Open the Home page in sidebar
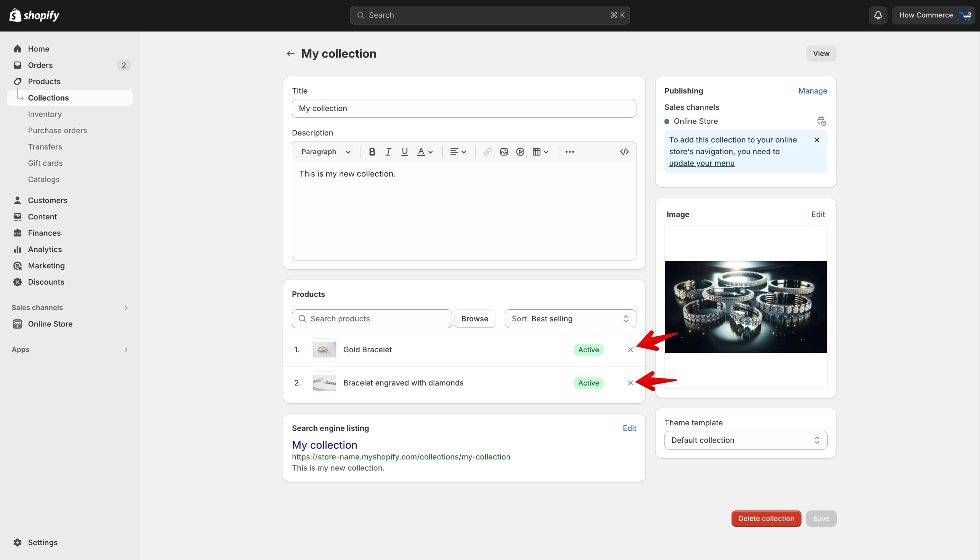This screenshot has width=980, height=560. tap(70, 49)
